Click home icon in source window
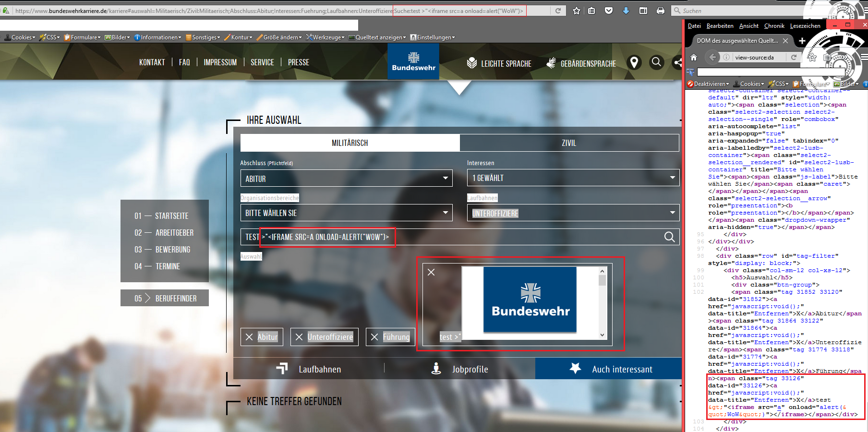This screenshot has width=868, height=432. [693, 57]
